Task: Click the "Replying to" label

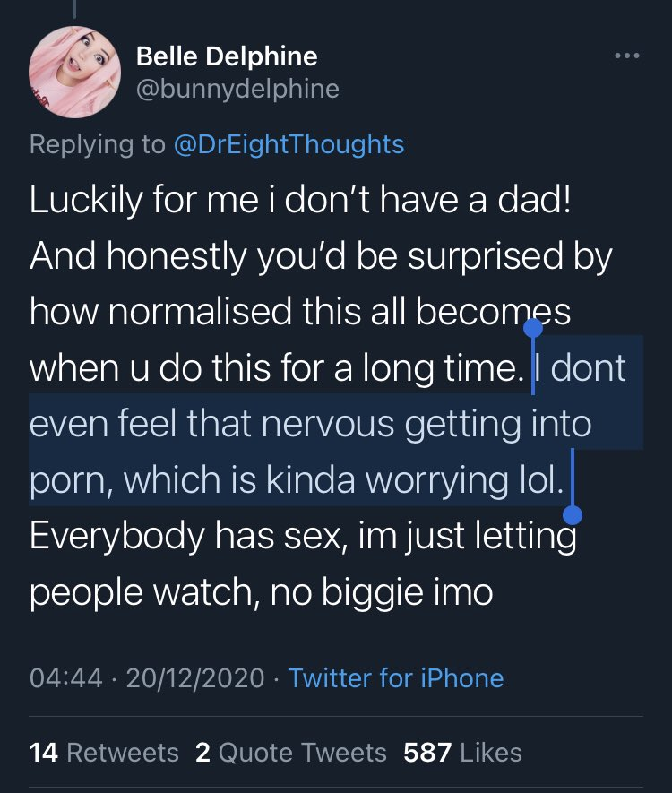Action: [x=98, y=143]
